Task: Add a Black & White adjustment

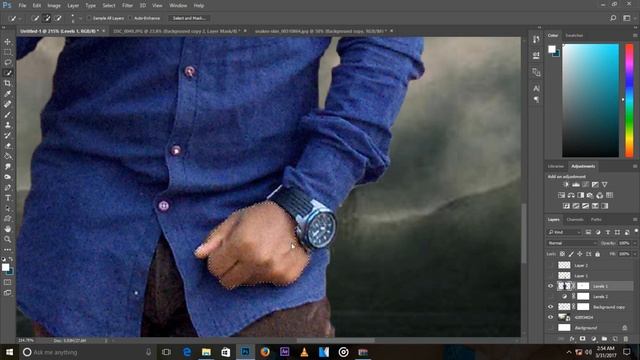Action: click(x=580, y=195)
